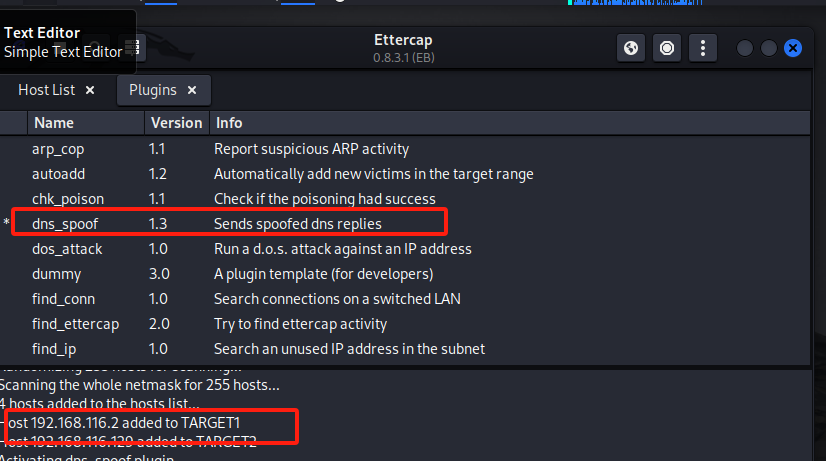Select the Plugins tab
The height and width of the screenshot is (461, 826).
152,90
